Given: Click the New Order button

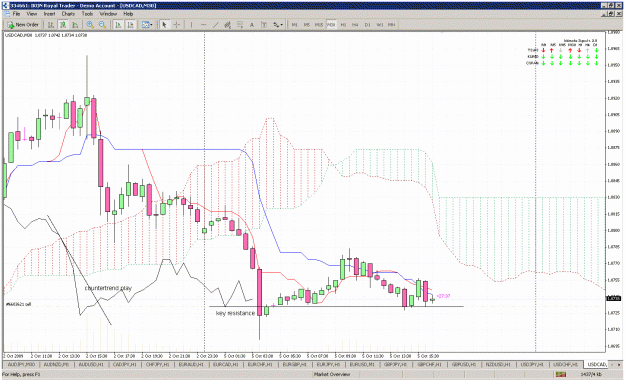Looking at the screenshot, I should 23,25.
